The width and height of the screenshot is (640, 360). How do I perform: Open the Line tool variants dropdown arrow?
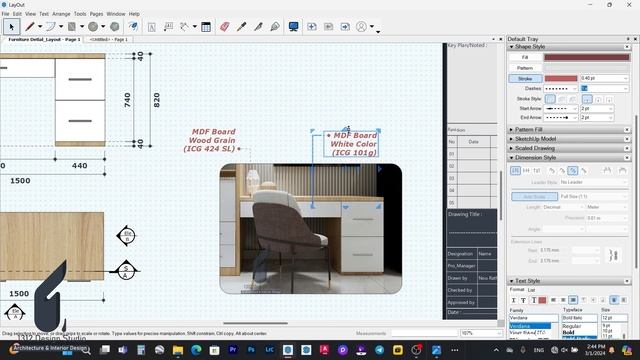point(40,27)
